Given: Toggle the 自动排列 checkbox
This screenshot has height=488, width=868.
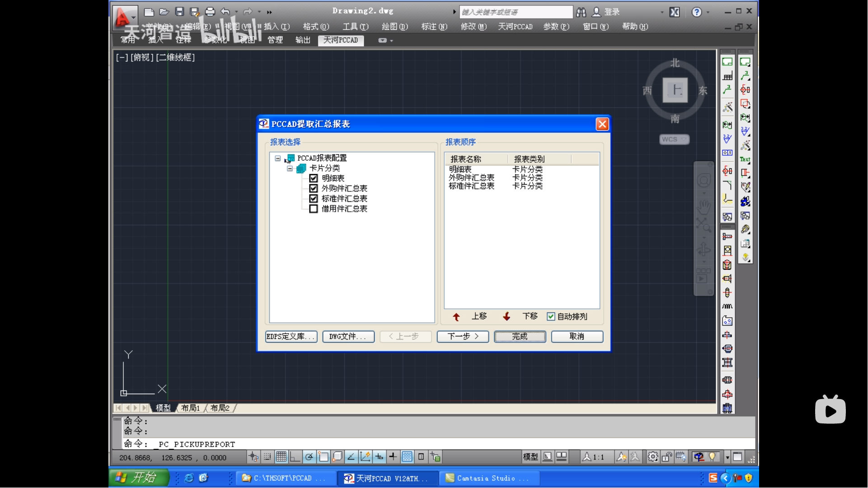Looking at the screenshot, I should coord(551,316).
